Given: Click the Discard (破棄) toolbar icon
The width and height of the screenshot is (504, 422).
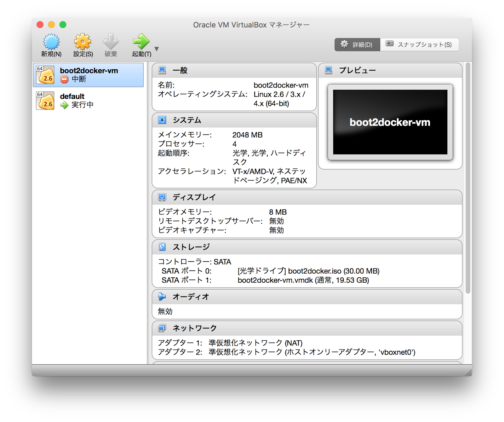Looking at the screenshot, I should click(111, 42).
